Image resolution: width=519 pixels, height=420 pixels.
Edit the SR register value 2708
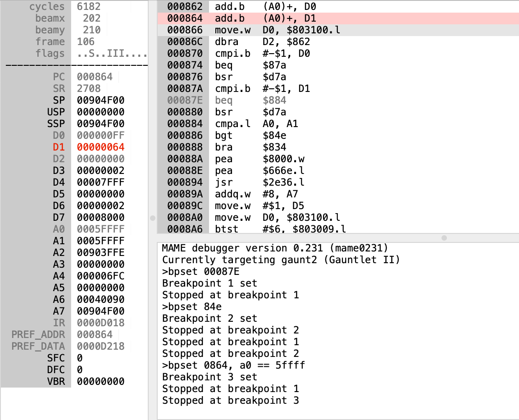(x=89, y=89)
